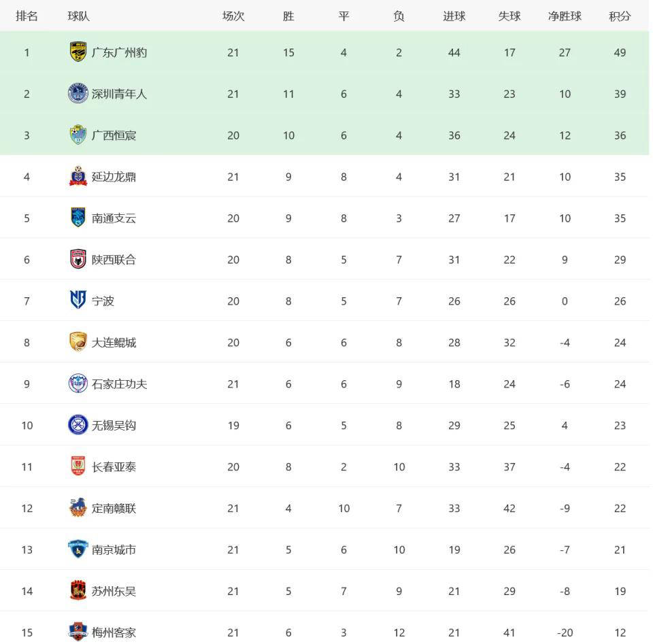Click the 梅州客家 team name
Viewport: 653px width, 644px height.
click(x=114, y=632)
